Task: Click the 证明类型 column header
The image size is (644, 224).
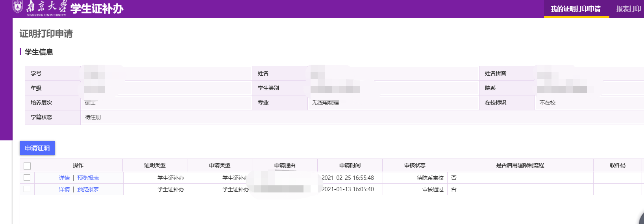Action: 155,166
